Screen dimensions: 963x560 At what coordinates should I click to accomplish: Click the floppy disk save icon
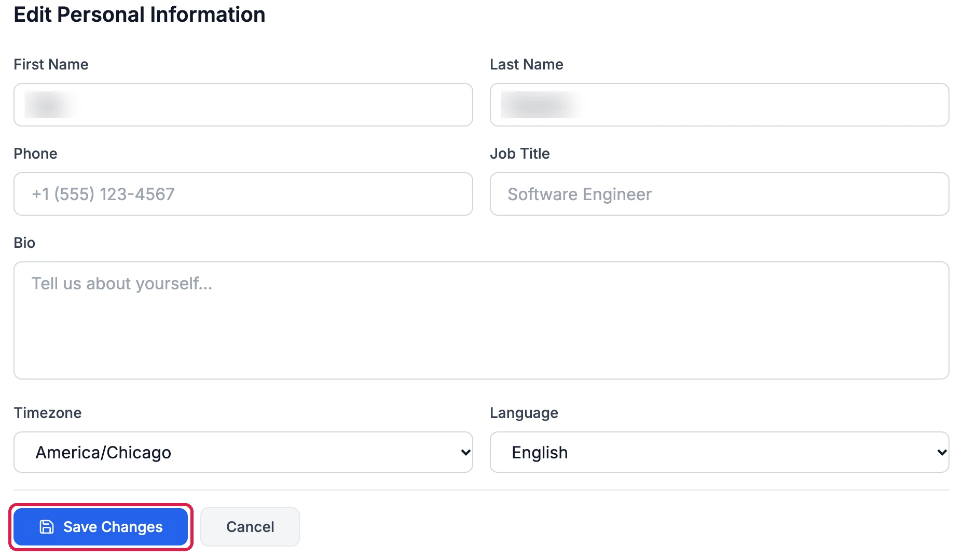47,527
